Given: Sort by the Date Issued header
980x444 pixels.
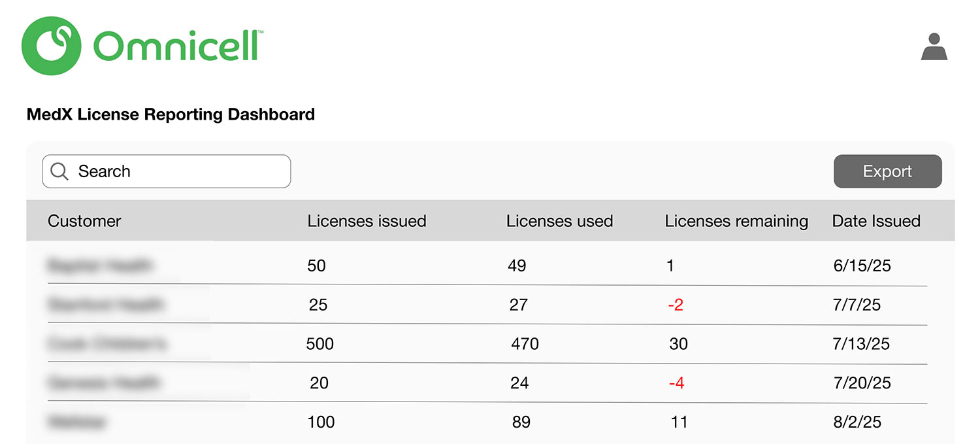Looking at the screenshot, I should (x=876, y=221).
